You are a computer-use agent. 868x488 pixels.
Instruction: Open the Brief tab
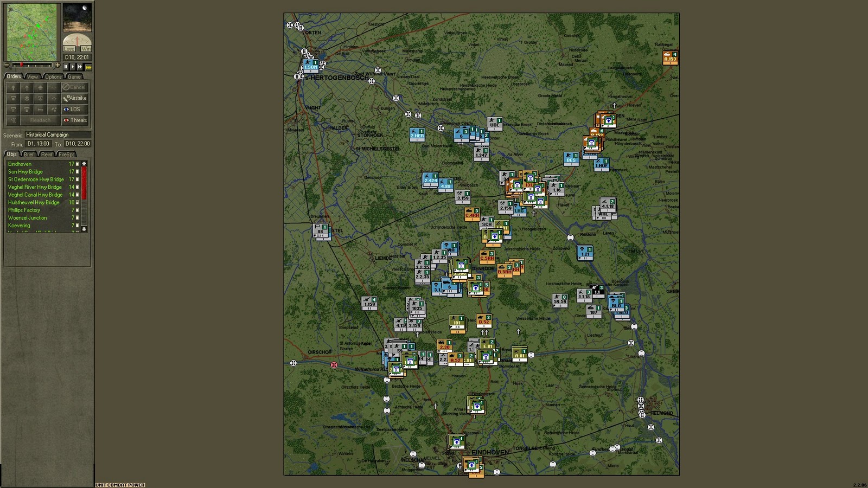pos(29,155)
